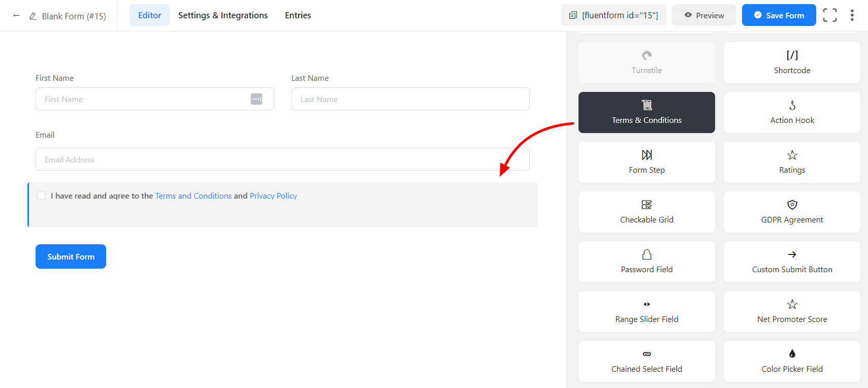The height and width of the screenshot is (388, 868).
Task: Click the First Name field options icon
Action: tap(256, 99)
